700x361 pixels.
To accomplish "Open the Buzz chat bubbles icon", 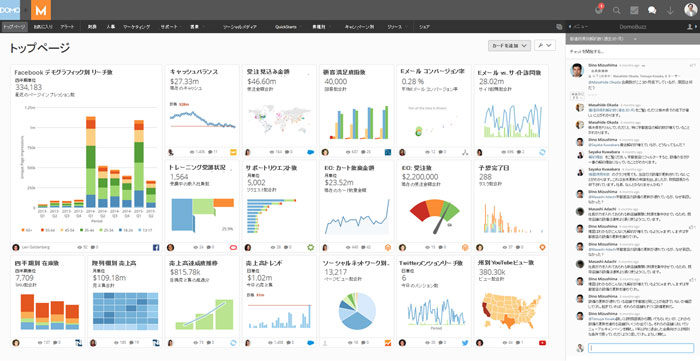I will [652, 10].
